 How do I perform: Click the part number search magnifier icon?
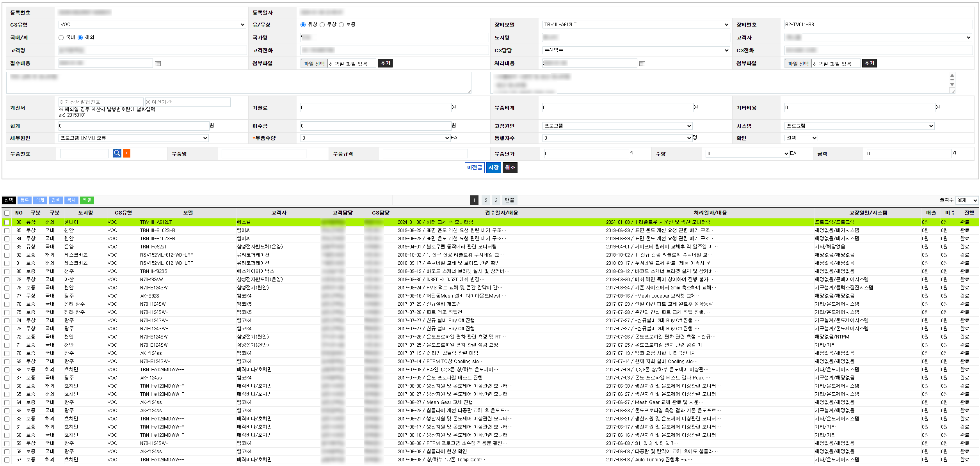pyautogui.click(x=117, y=153)
